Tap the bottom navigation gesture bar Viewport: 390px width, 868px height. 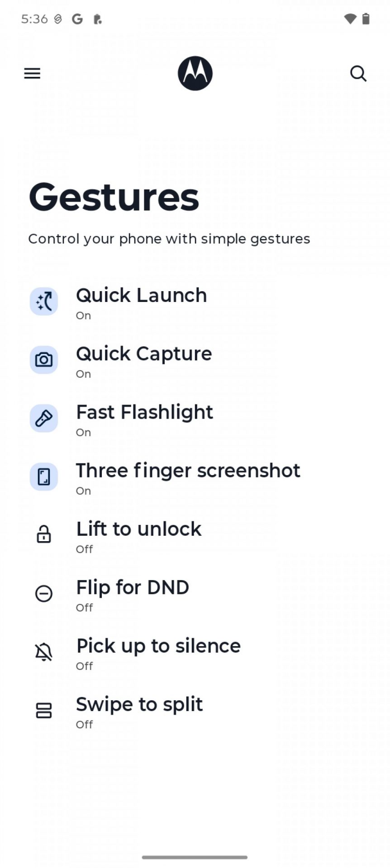pos(195,857)
